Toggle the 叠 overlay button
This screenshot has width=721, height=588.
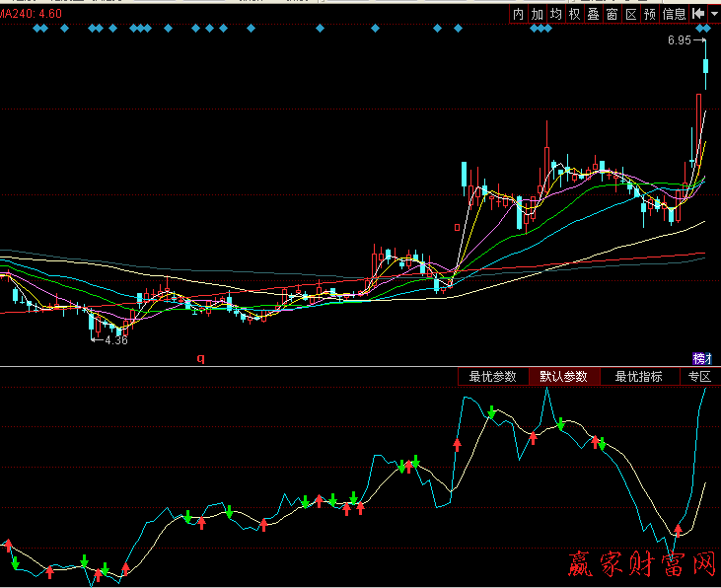(x=594, y=14)
